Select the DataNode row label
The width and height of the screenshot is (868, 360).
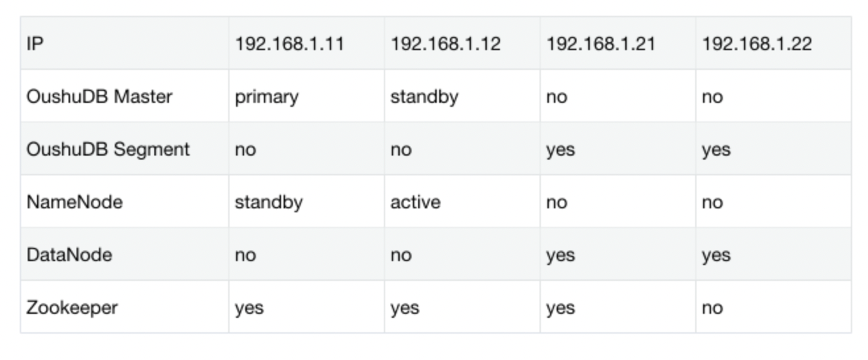click(69, 255)
